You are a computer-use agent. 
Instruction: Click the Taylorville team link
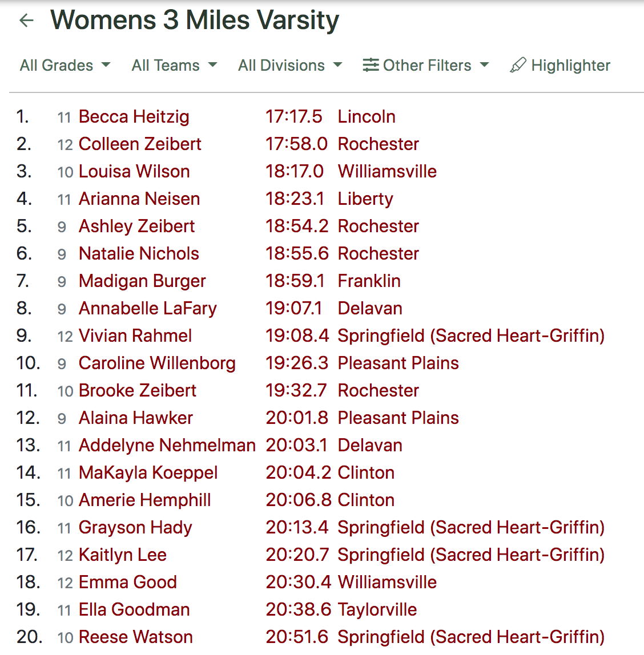pos(377,610)
